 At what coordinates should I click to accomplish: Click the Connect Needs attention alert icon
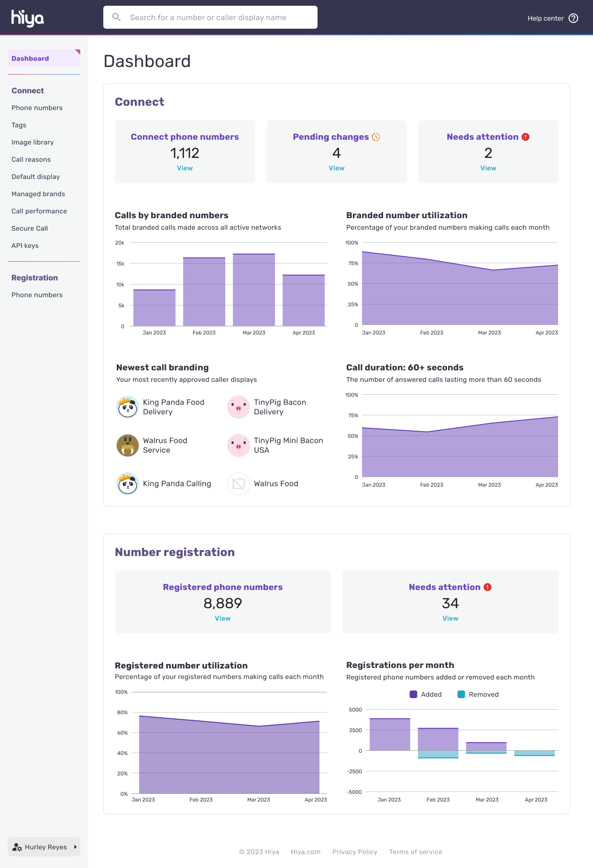point(526,137)
